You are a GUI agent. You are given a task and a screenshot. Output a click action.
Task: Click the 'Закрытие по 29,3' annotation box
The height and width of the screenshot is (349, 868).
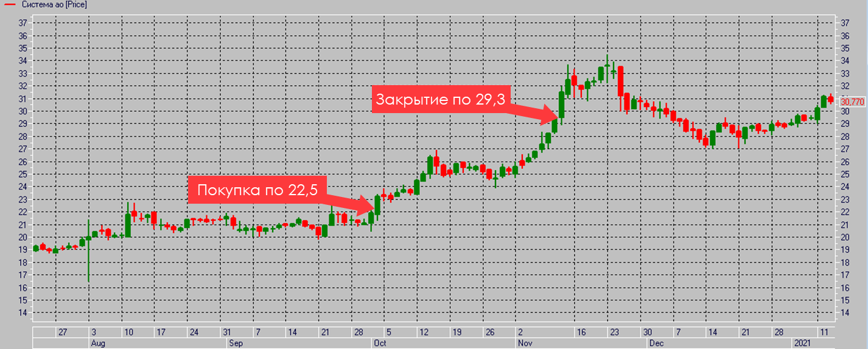point(439,99)
